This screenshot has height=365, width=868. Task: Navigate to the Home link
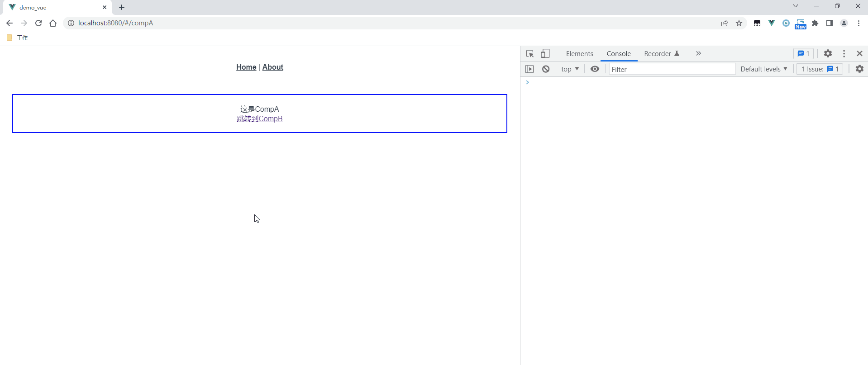point(246,67)
